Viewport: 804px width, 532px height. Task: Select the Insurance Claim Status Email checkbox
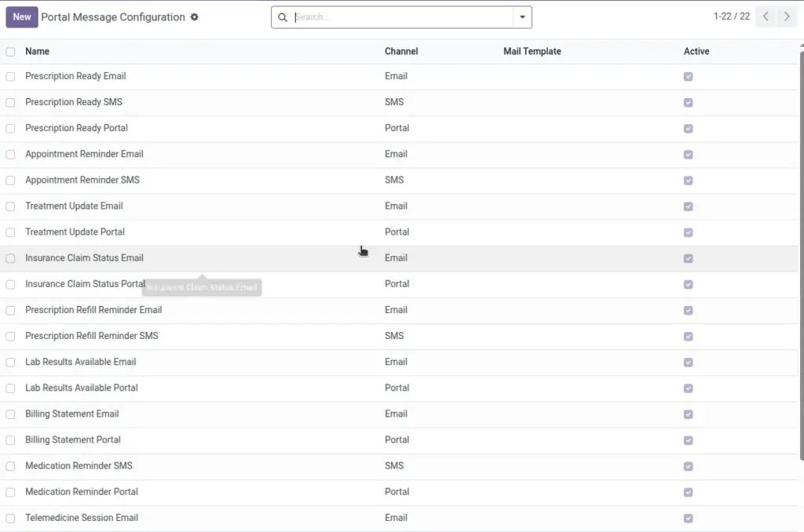click(x=10, y=258)
